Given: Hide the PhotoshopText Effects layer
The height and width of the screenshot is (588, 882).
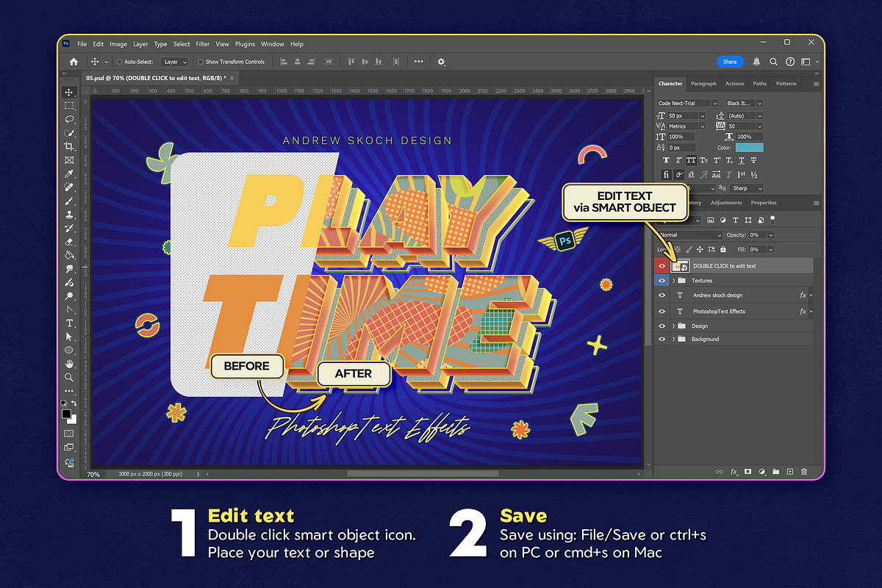Looking at the screenshot, I should (662, 312).
